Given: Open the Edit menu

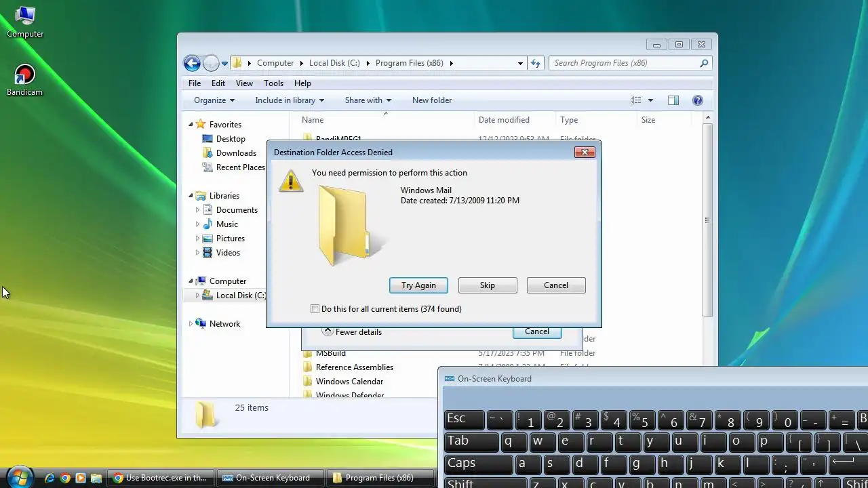Looking at the screenshot, I should pos(218,83).
